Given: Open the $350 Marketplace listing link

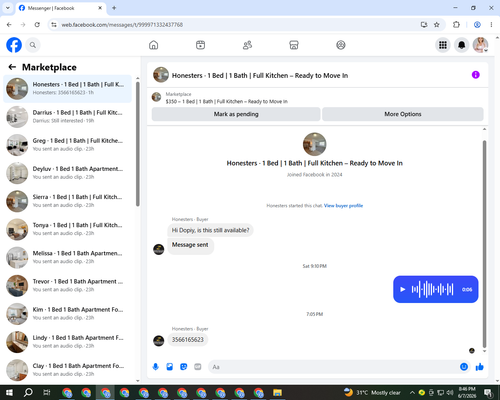Looking at the screenshot, I should pos(226,101).
